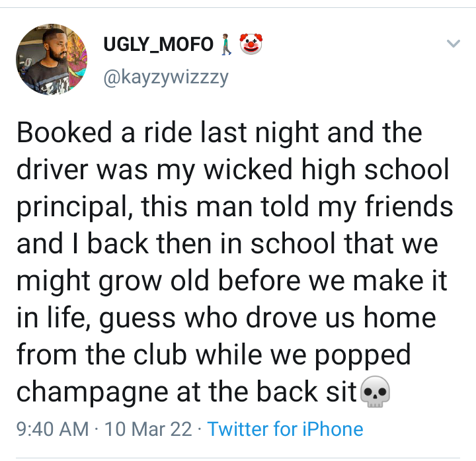
Task: Click the 9:40 AM timestamp
Action: point(52,429)
